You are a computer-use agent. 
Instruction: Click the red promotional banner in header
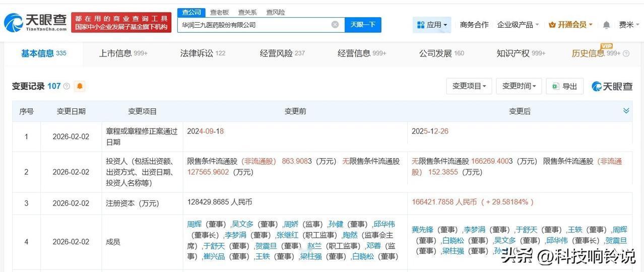(121, 23)
